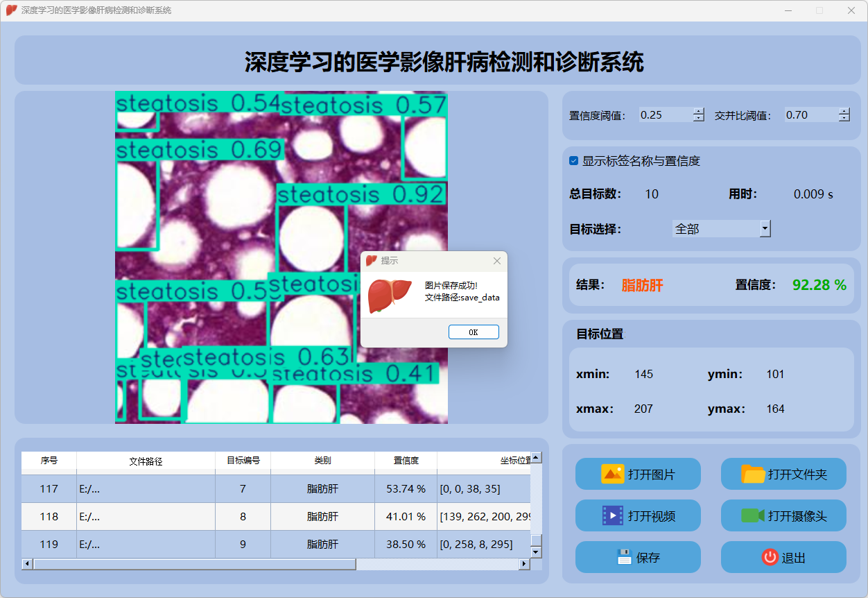Viewport: 868px width, 598px height.
Task: Decrease the 置信度阈值 with down arrow
Action: coord(698,119)
